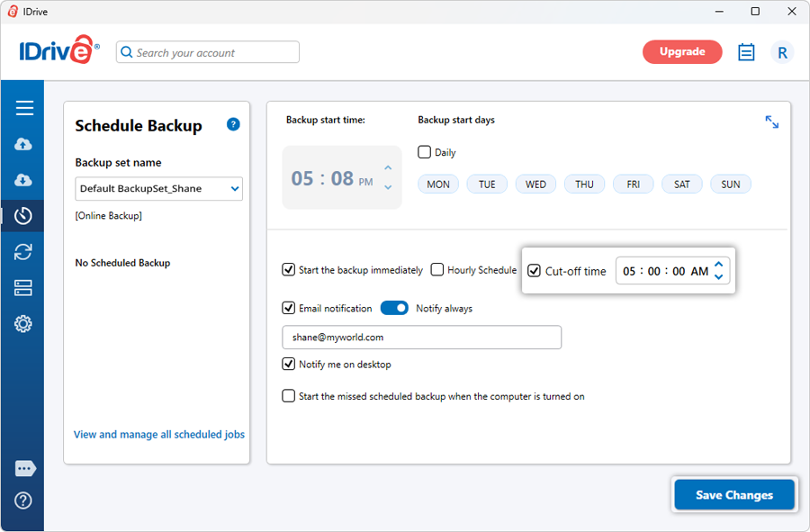Open the cloud Restore section icon
The image size is (810, 532).
pos(23,180)
